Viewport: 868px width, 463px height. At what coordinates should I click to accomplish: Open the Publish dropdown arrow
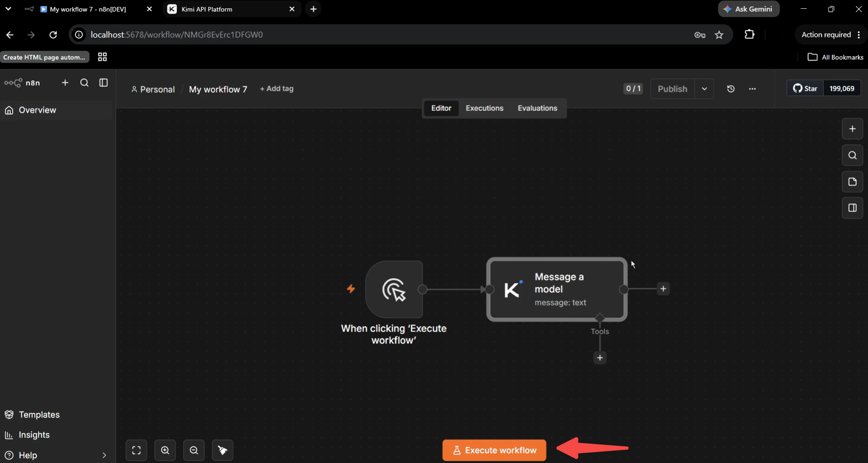click(704, 89)
